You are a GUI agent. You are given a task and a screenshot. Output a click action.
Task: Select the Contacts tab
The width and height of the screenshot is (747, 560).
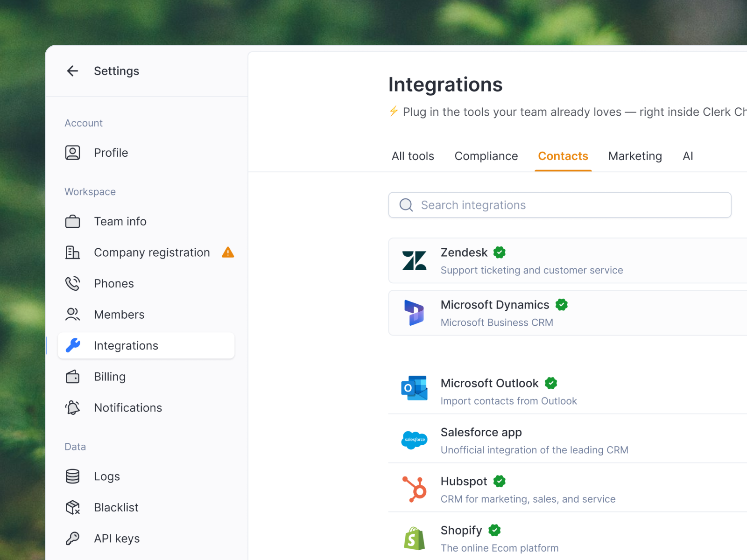[563, 156]
